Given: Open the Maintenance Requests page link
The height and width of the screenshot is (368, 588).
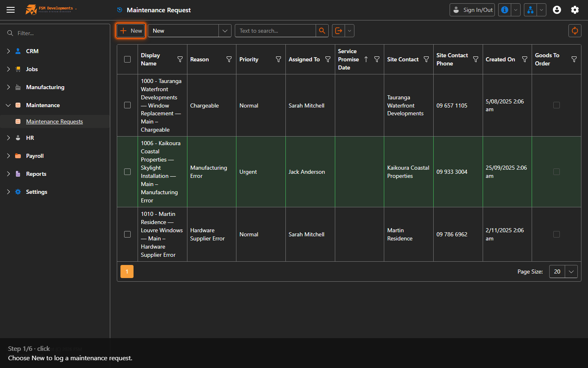Looking at the screenshot, I should pos(54,121).
